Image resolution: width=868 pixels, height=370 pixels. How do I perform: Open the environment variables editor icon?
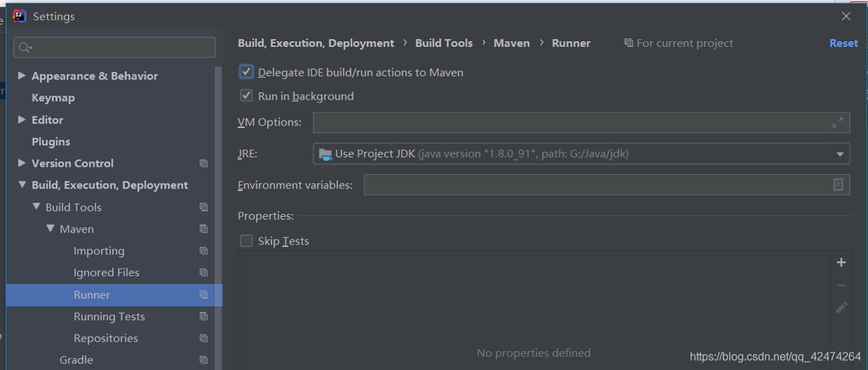[x=838, y=185]
